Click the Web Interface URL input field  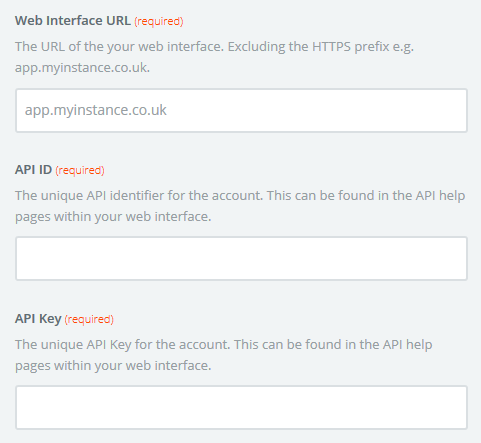[241, 110]
